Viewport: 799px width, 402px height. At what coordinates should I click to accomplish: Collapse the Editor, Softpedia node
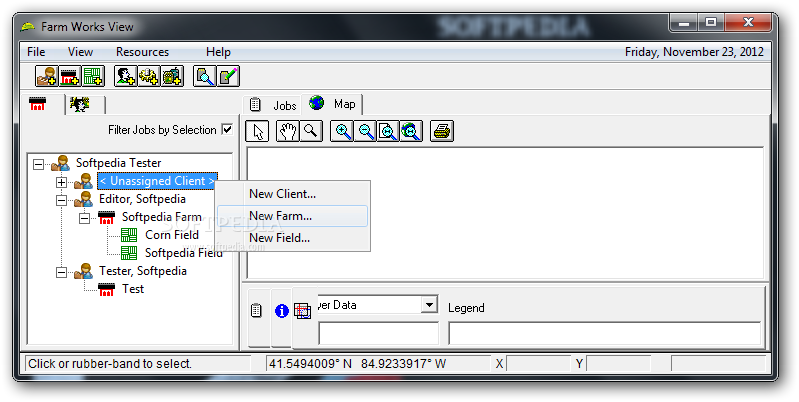(x=61, y=200)
